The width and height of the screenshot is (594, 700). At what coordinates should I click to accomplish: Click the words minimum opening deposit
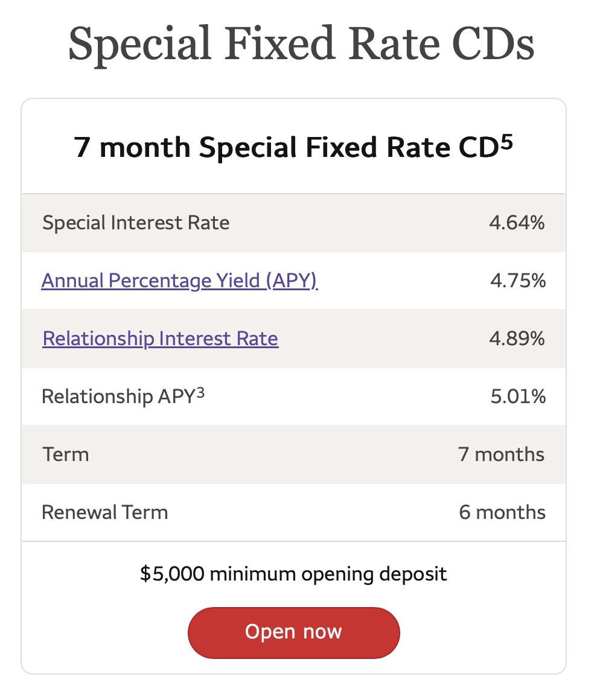pos(328,573)
